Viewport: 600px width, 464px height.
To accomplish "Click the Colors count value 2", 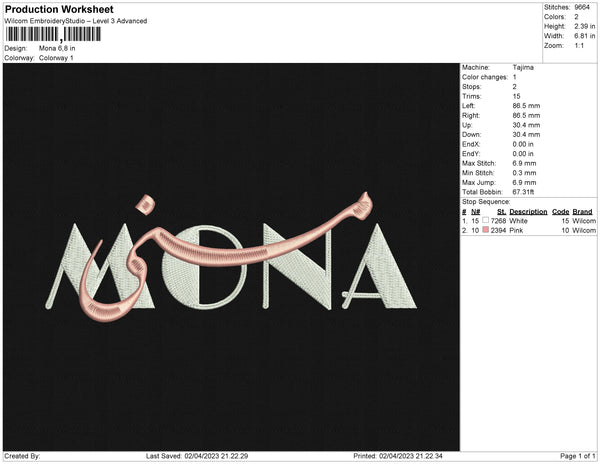I will (x=576, y=17).
